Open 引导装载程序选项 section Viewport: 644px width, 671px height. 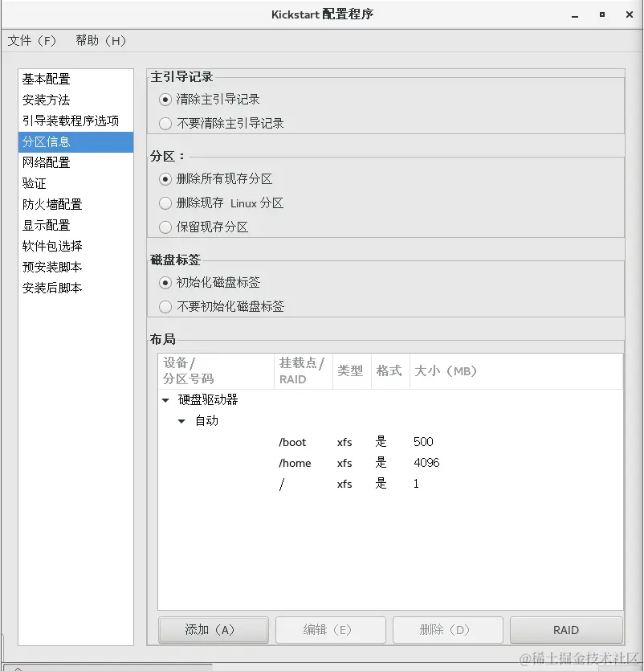[x=75, y=121]
